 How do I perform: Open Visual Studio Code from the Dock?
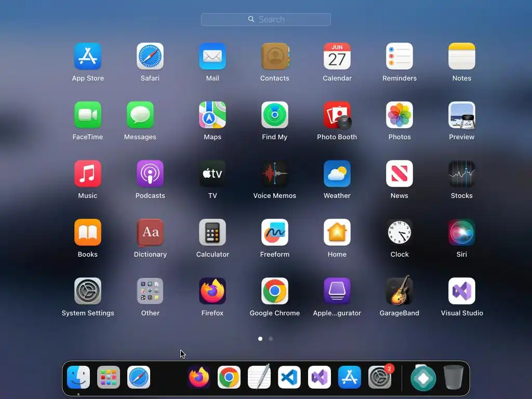click(289, 377)
